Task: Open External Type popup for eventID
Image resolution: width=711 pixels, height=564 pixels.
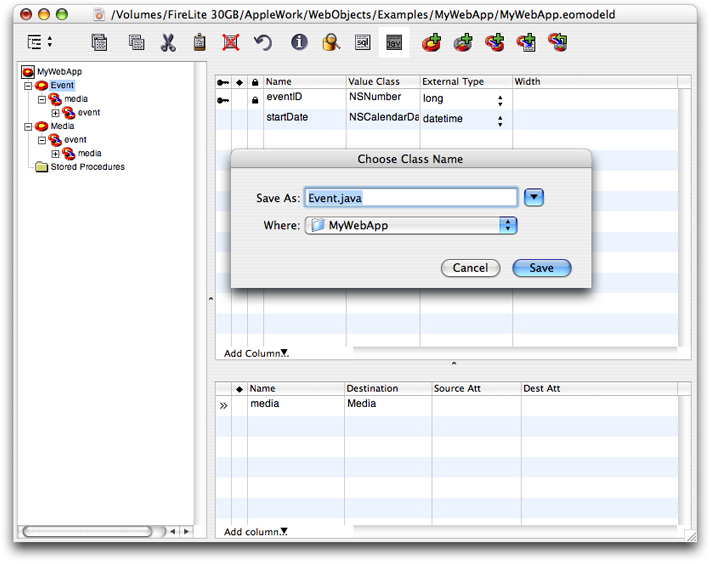Action: pos(500,100)
